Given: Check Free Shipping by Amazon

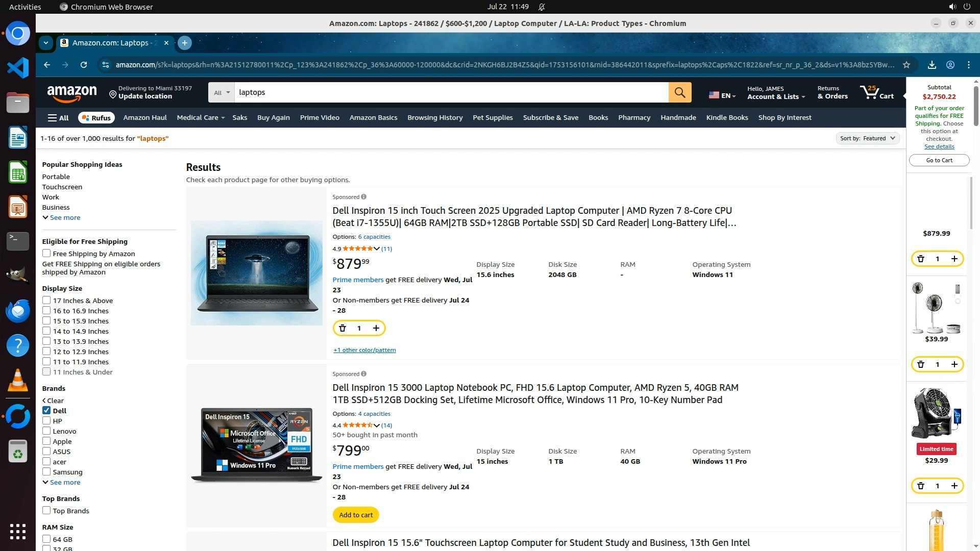Looking at the screenshot, I should [46, 254].
